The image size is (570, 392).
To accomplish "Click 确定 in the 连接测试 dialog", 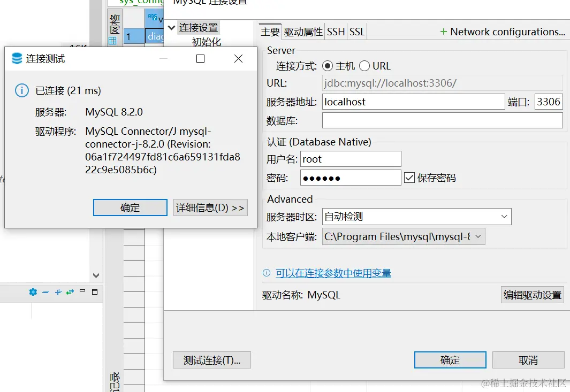I will pyautogui.click(x=130, y=207).
